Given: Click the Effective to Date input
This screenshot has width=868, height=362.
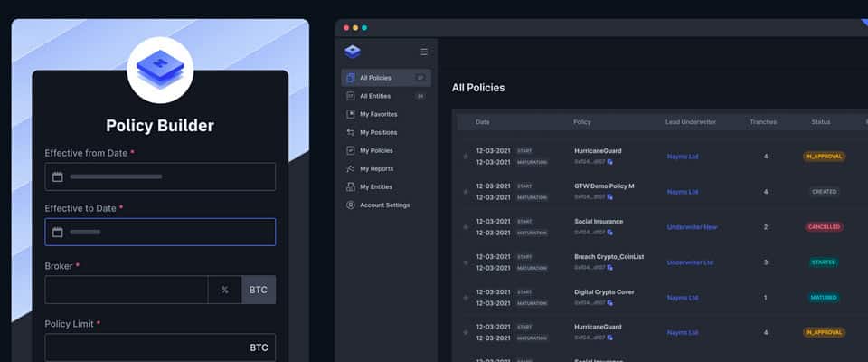Looking at the screenshot, I should [x=160, y=233].
